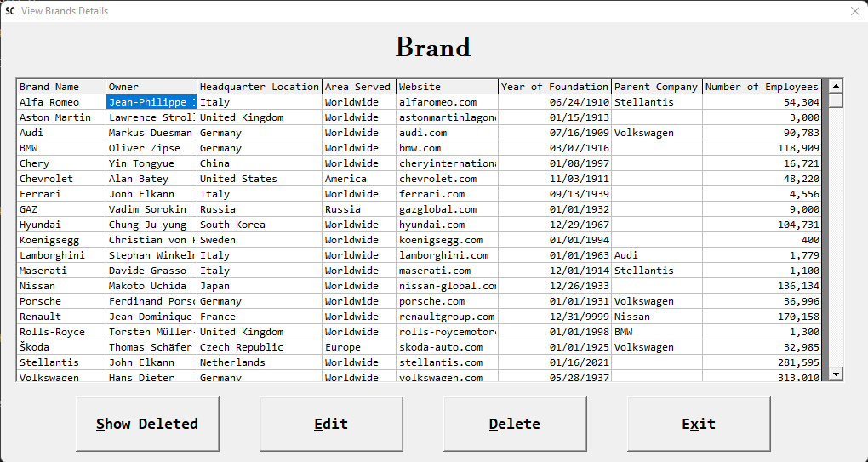This screenshot has width=868, height=462.
Task: Click the Website column header
Action: [x=448, y=87]
